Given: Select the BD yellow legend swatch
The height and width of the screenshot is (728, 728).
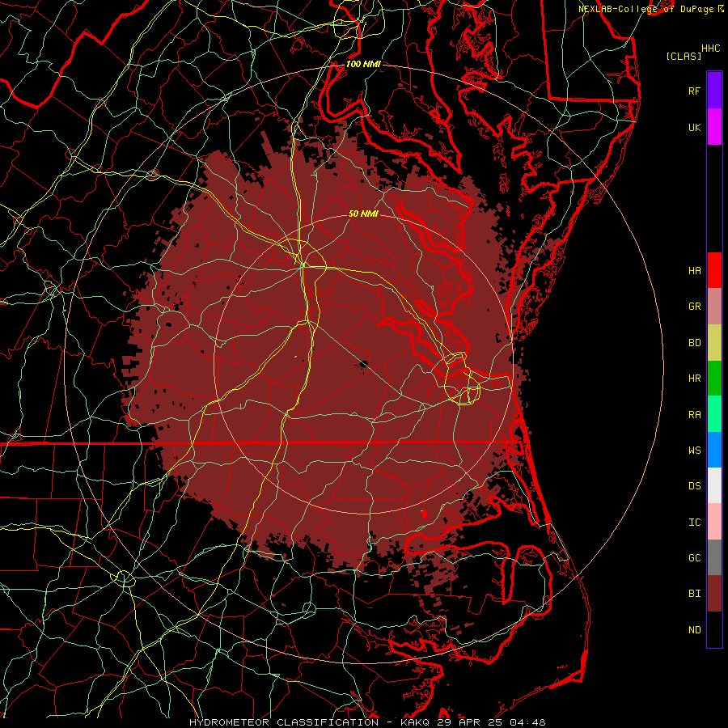Looking at the screenshot, I should click(x=714, y=343).
